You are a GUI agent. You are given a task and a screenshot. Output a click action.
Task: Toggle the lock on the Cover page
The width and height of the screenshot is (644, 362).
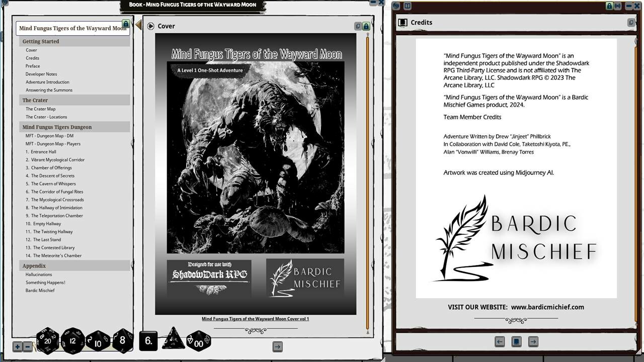(366, 26)
